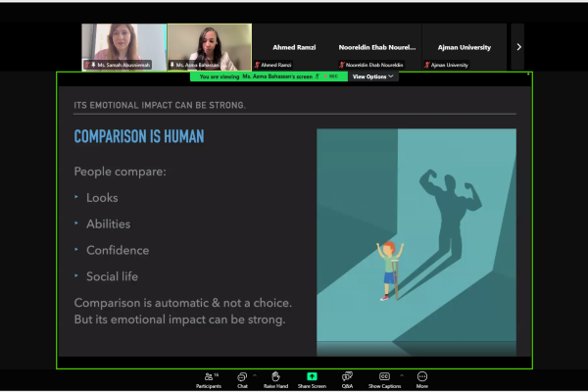Click the HD indicator badge in the banner
The image size is (588, 392).
[333, 75]
